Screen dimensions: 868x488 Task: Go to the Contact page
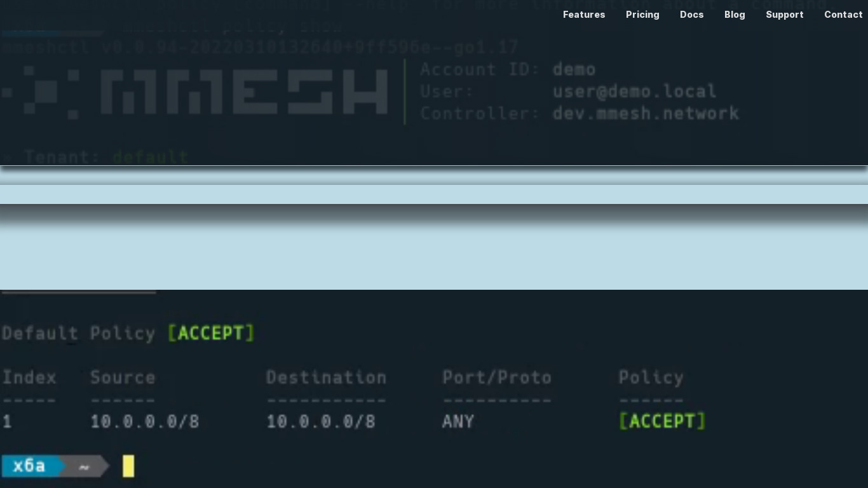[x=843, y=15]
